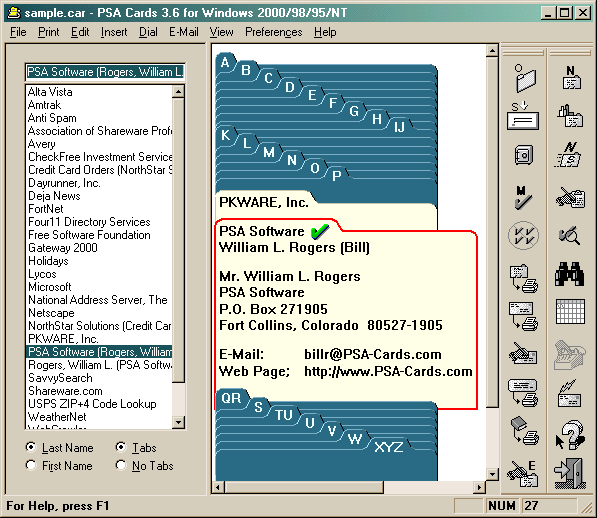
Task: Open the File menu
Action: 18,32
